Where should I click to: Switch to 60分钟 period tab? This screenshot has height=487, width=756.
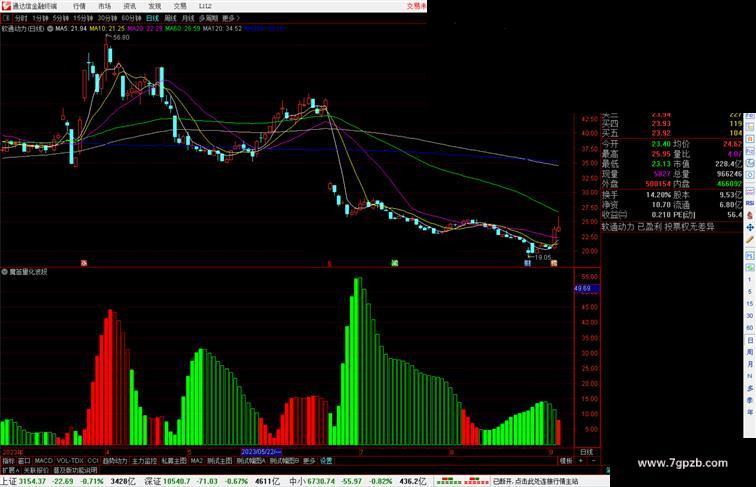(131, 18)
